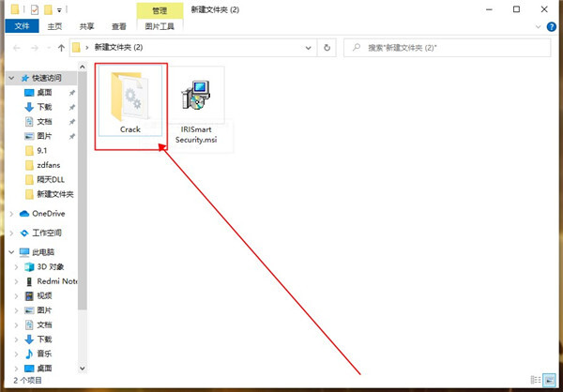Go up one folder level

point(61,48)
